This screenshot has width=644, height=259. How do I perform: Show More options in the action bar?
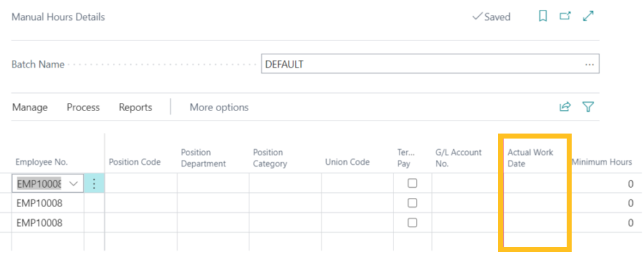219,107
